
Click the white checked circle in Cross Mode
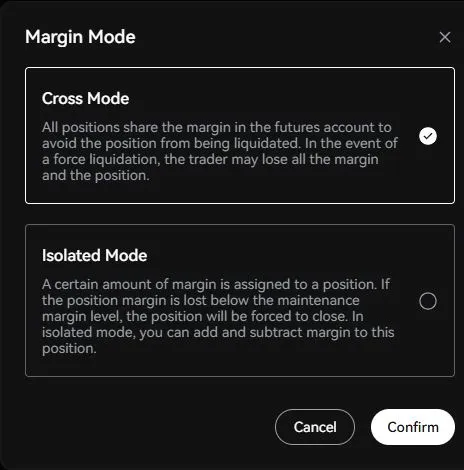428,136
